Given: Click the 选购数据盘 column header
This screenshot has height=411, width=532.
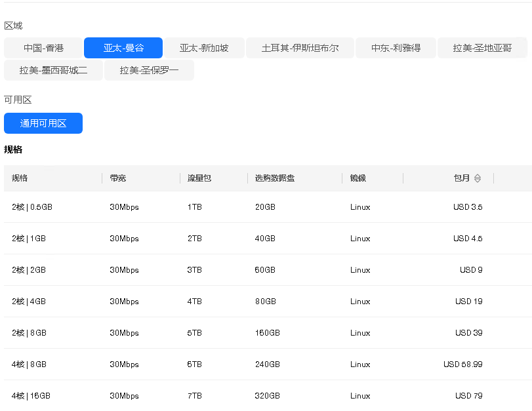Looking at the screenshot, I should click(x=275, y=178).
